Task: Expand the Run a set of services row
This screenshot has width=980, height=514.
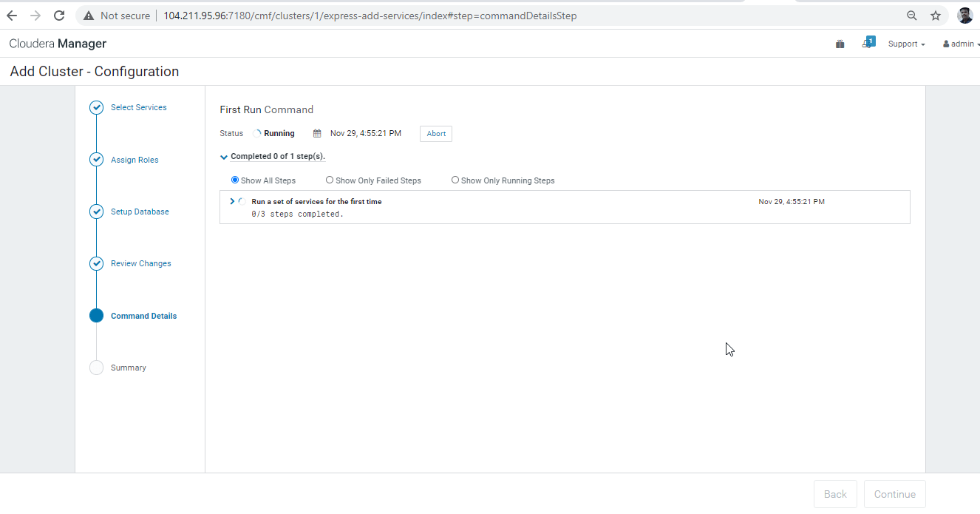Action: [x=232, y=201]
